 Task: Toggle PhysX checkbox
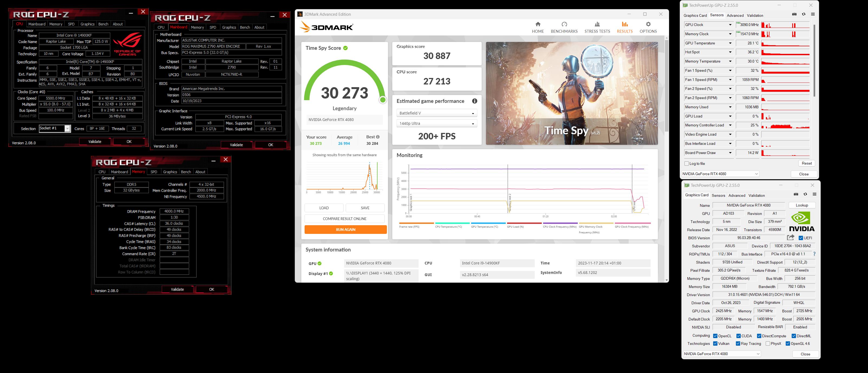point(768,344)
